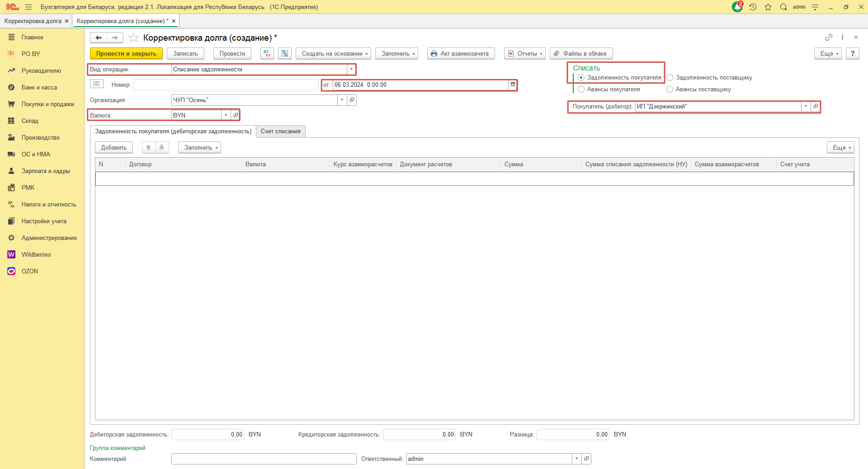Open the vertical three-dots form menu

(x=842, y=37)
